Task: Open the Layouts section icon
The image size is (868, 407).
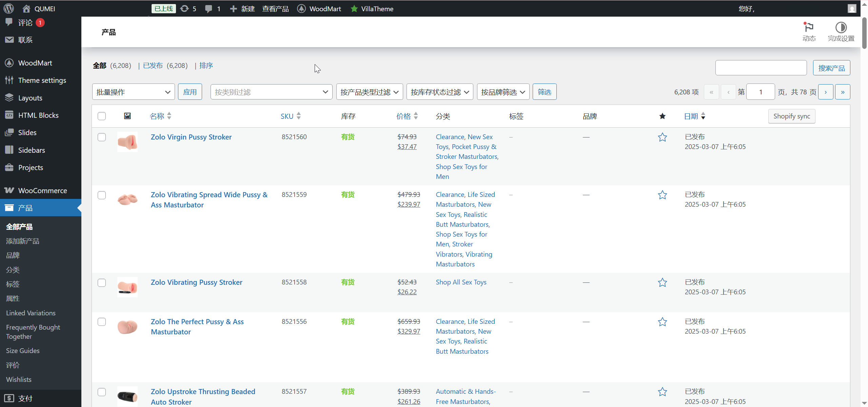Action: pyautogui.click(x=9, y=97)
